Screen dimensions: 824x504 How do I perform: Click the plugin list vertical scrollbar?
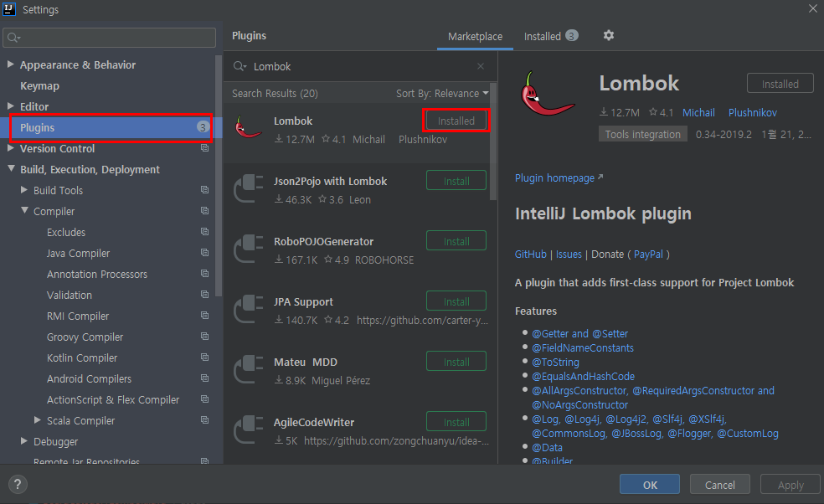tap(493, 141)
